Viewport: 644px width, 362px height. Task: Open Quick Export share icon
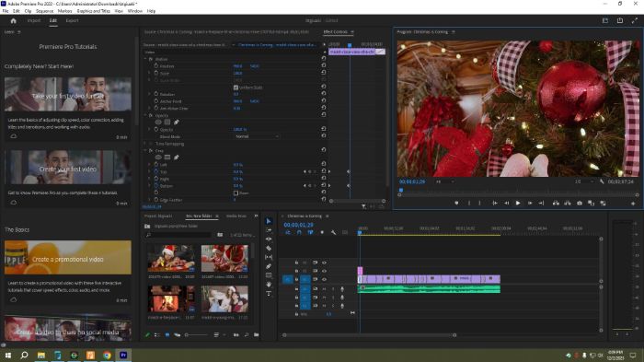pos(620,20)
